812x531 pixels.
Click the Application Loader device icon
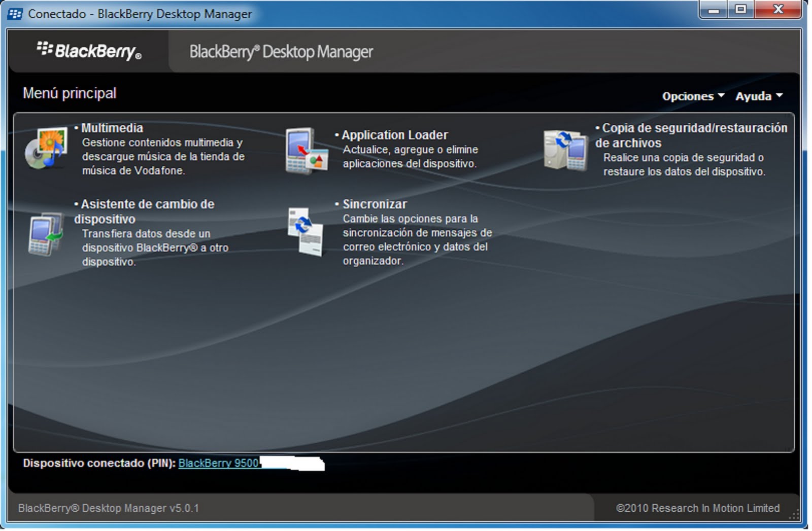click(304, 152)
